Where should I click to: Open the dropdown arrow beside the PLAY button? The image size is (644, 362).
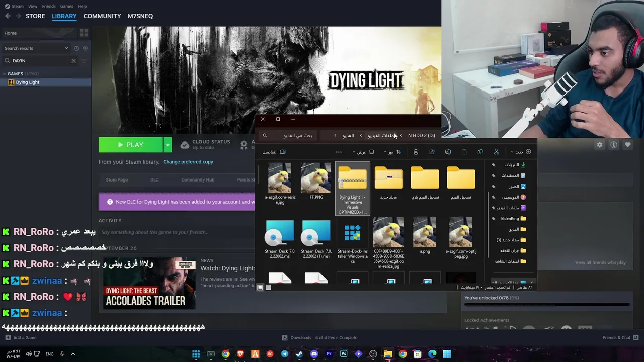point(168,145)
